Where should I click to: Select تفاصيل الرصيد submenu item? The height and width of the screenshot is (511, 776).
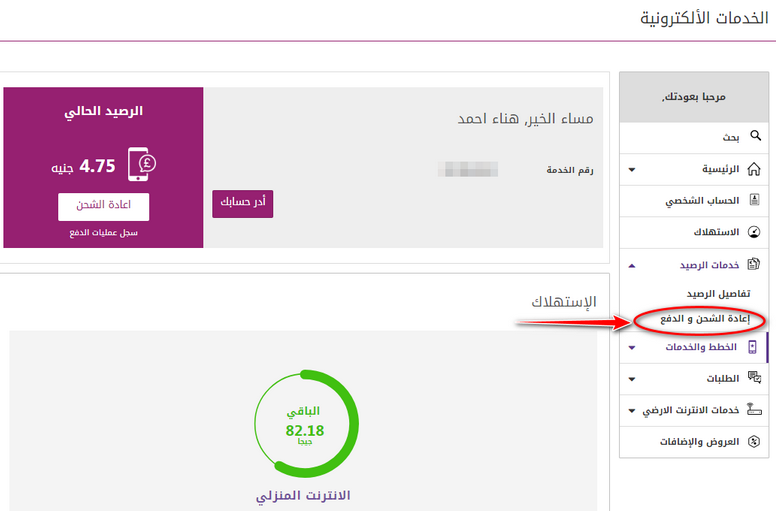pyautogui.click(x=718, y=294)
